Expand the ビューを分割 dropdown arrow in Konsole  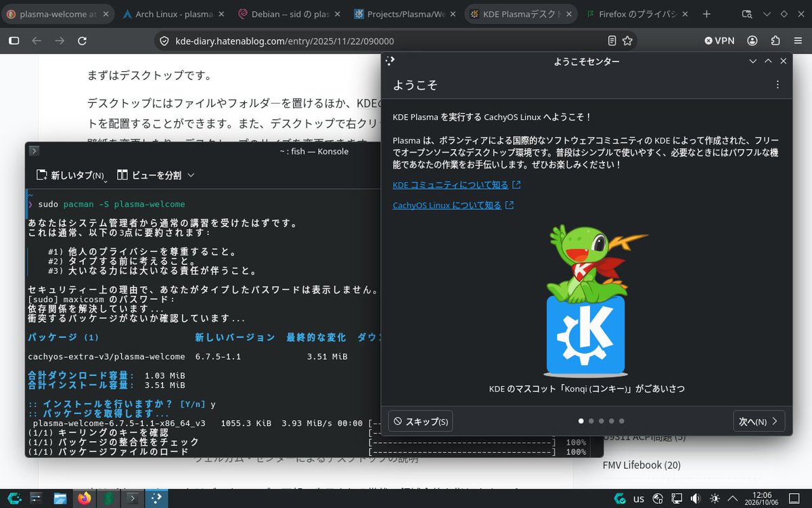[191, 175]
